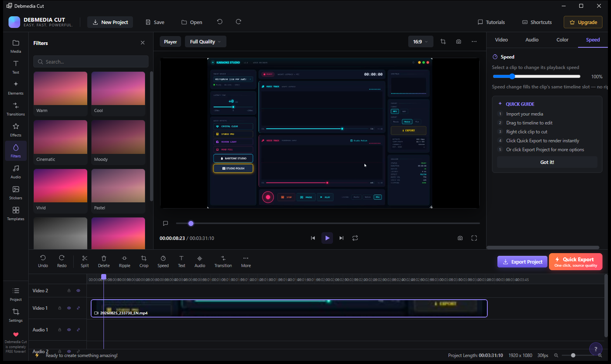
Task: Toggle Video 1 track visibility eye
Action: pyautogui.click(x=69, y=308)
